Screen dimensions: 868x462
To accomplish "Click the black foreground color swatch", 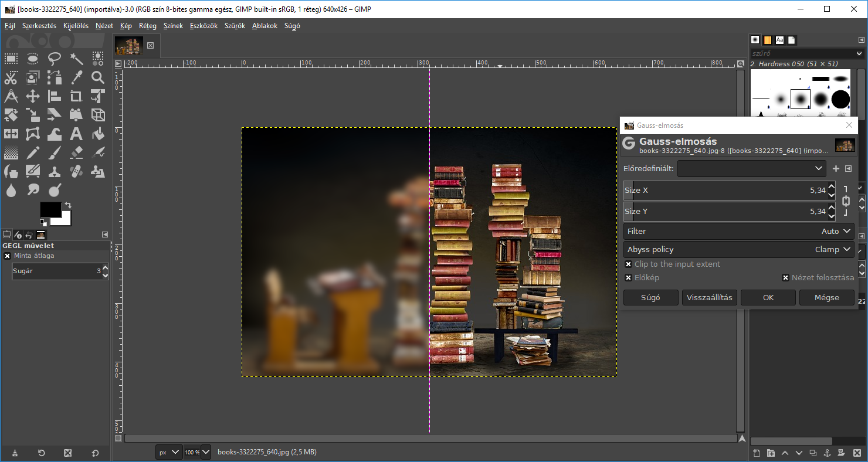I will [50, 210].
